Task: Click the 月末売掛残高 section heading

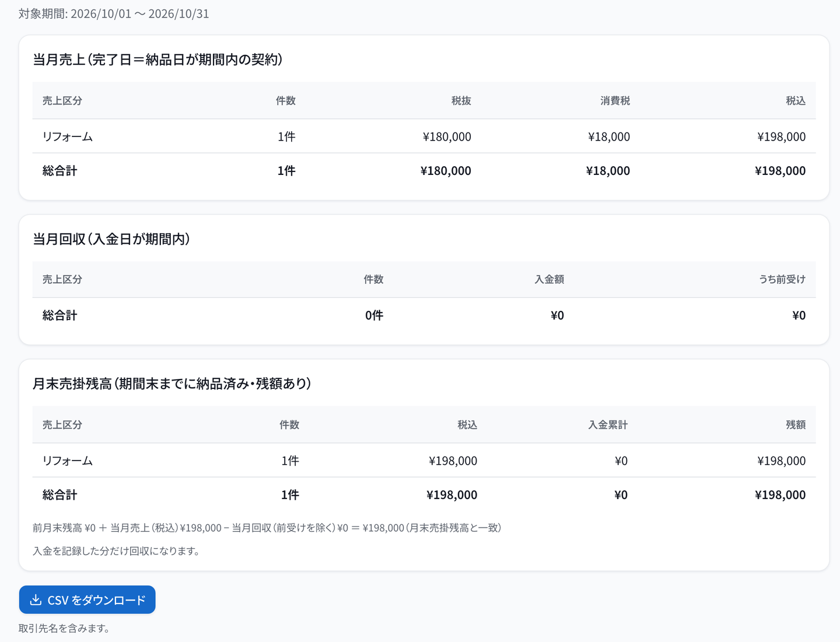Action: (x=171, y=384)
